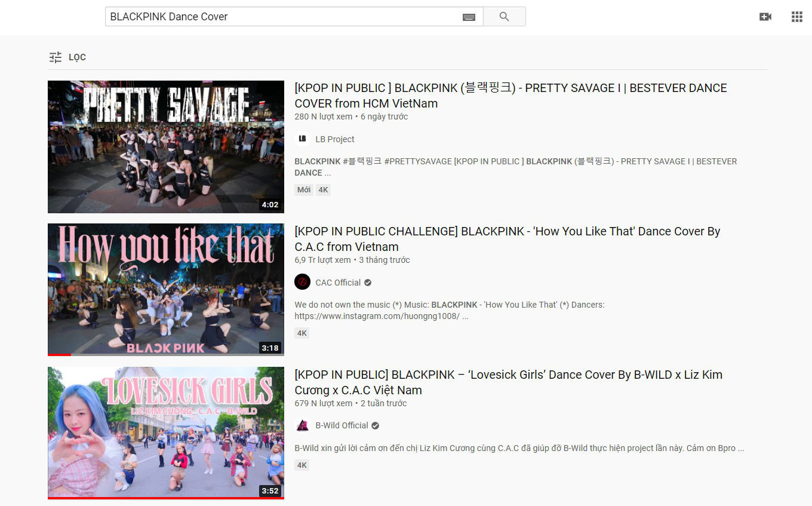The width and height of the screenshot is (812, 506).
Task: Click the create video camera icon
Action: coord(765,17)
